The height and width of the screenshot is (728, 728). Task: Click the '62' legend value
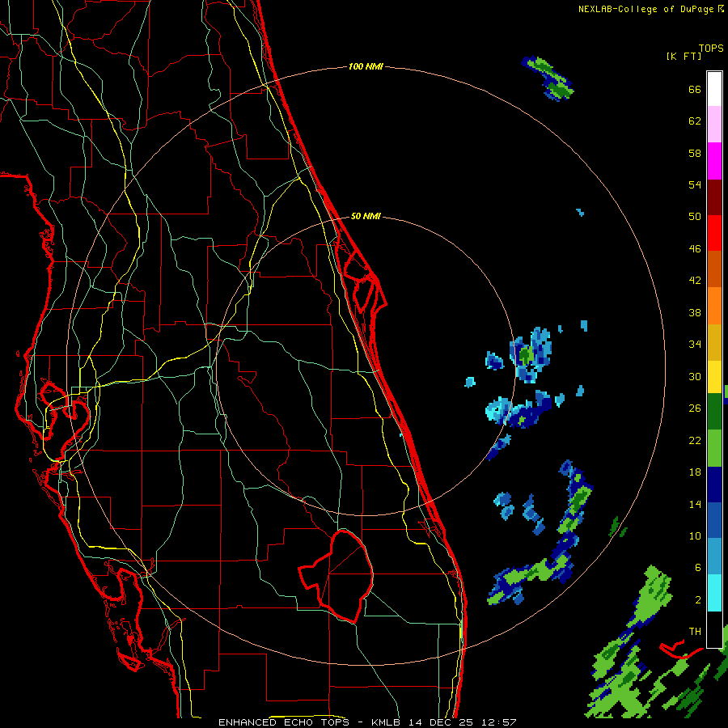pos(695,121)
